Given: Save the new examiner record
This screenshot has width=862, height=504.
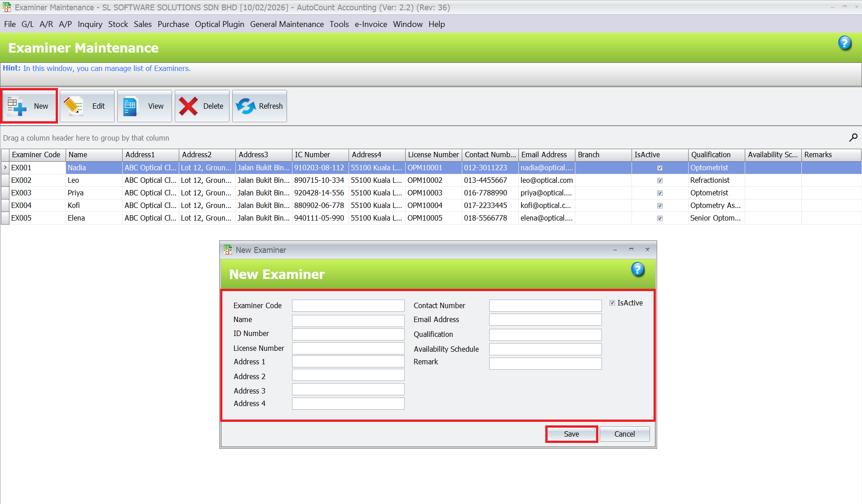Looking at the screenshot, I should click(x=571, y=434).
